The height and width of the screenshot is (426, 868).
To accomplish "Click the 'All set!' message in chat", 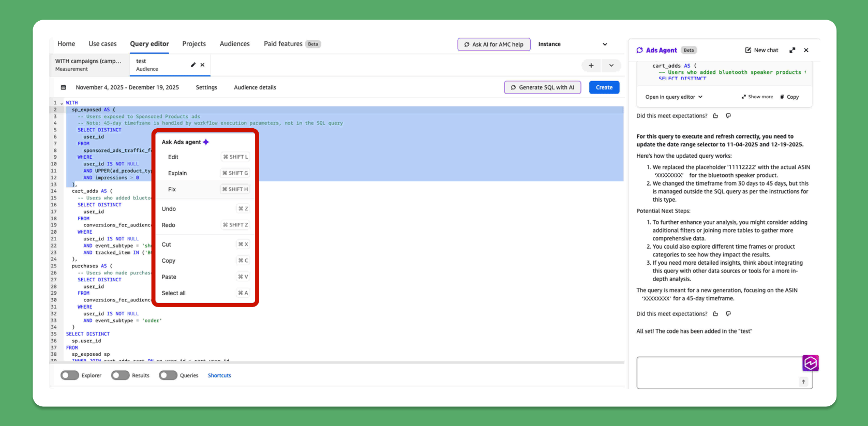I will tap(694, 331).
